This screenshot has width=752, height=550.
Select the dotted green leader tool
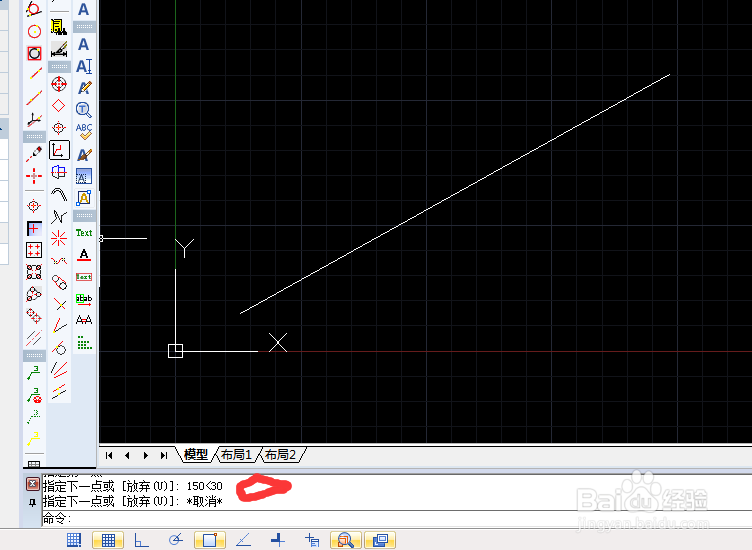[x=34, y=417]
